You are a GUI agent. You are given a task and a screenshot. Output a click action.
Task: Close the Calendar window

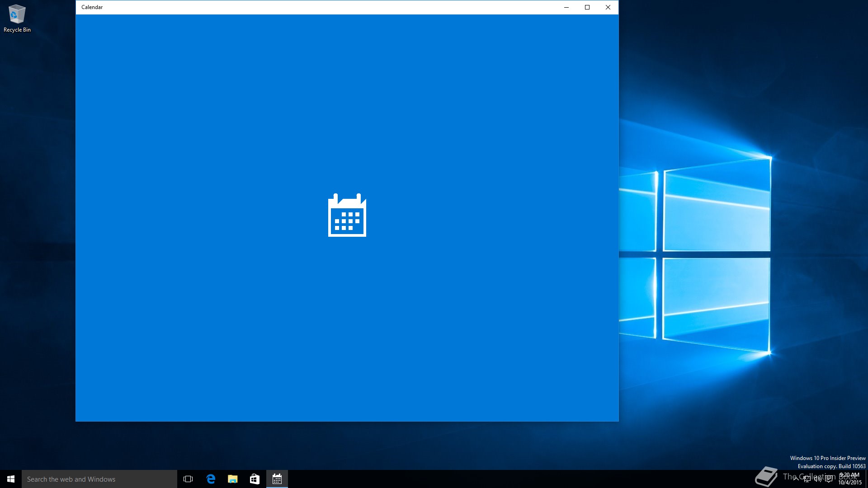tap(608, 7)
